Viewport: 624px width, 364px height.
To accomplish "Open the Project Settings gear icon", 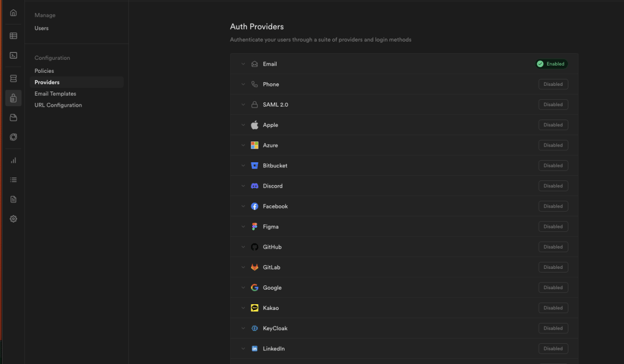I will point(14,219).
